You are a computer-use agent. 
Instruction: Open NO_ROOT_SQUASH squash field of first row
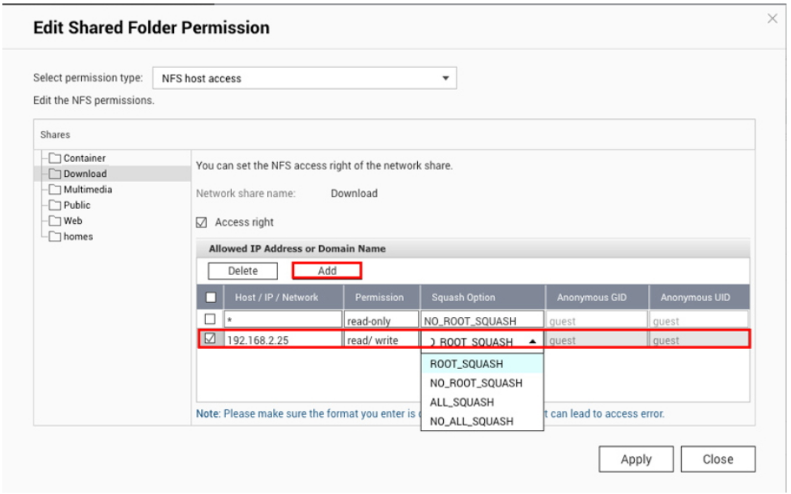click(x=482, y=320)
